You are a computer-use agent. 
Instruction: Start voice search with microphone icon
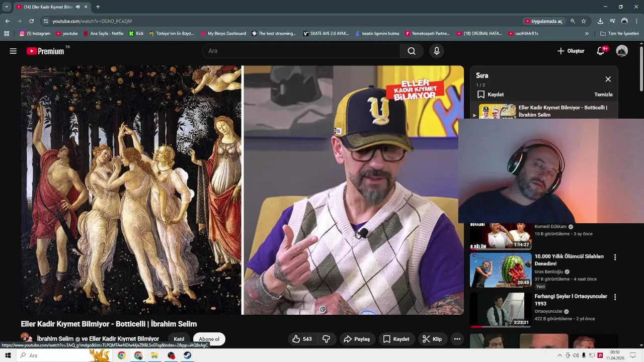pos(437,51)
